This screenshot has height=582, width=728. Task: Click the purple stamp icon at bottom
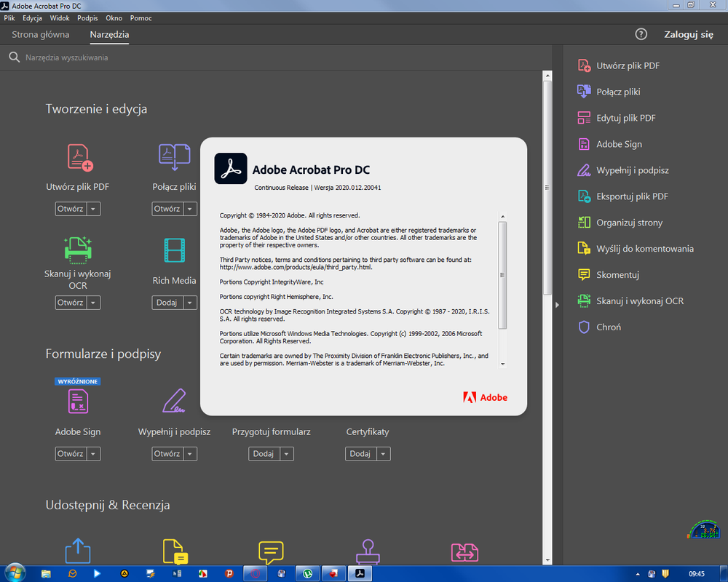[x=368, y=552]
